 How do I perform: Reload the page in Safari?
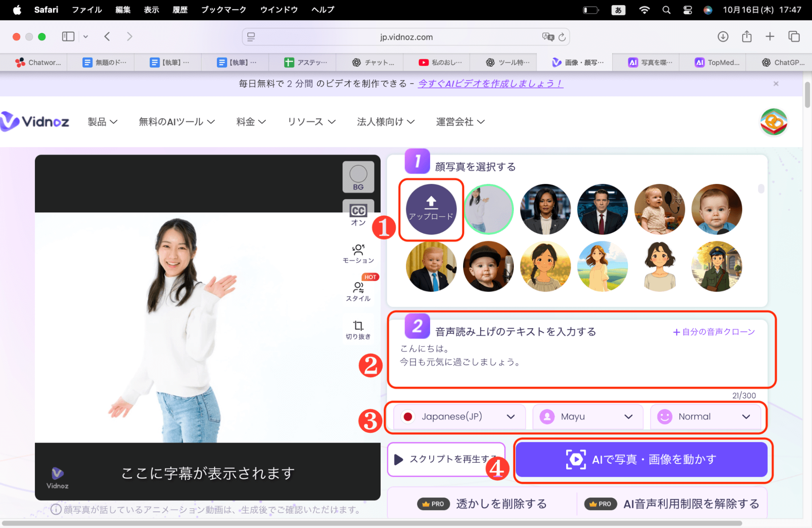[562, 37]
